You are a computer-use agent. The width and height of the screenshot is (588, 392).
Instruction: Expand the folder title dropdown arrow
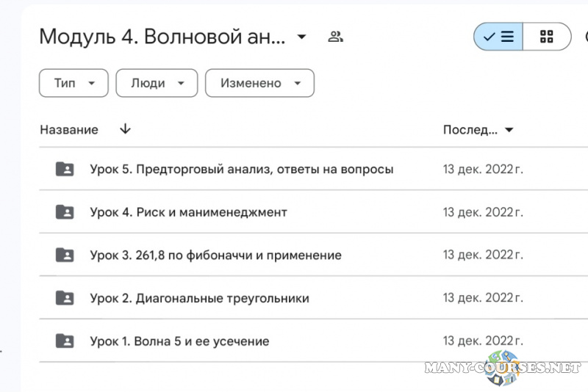tap(301, 37)
